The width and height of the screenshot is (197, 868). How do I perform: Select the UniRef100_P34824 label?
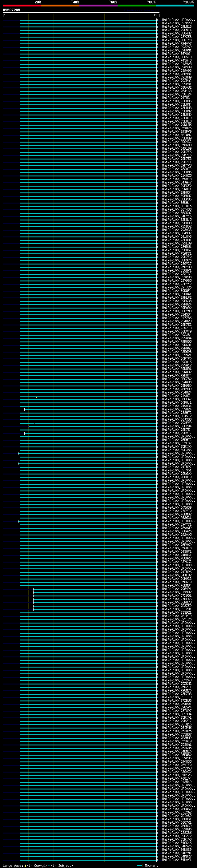tap(177, 392)
